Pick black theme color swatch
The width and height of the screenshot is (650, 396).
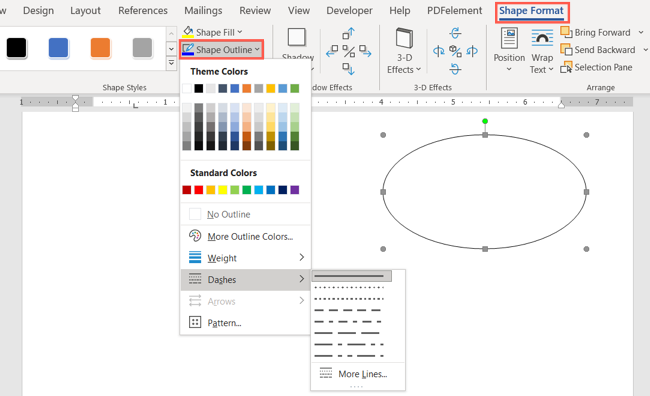199,88
